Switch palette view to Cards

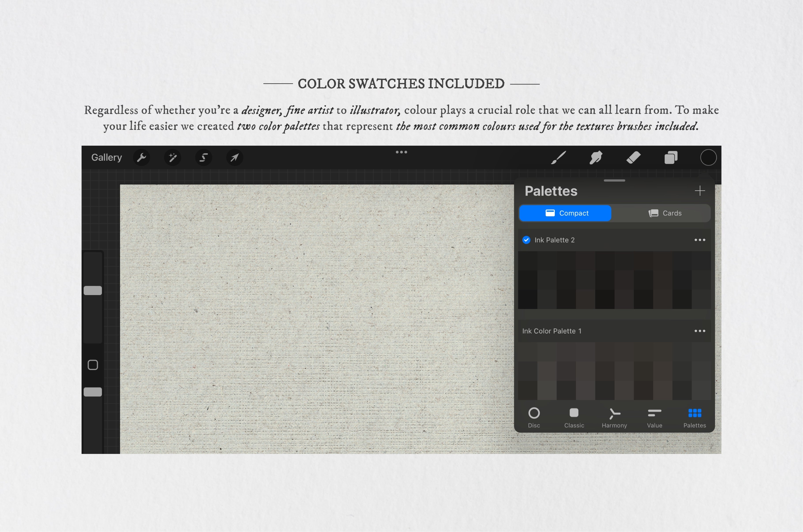point(665,213)
